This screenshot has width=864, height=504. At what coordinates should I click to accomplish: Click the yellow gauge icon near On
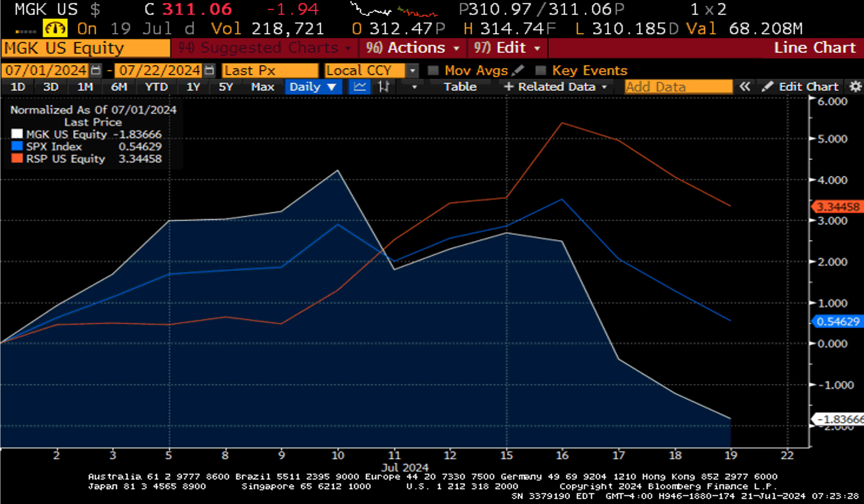pyautogui.click(x=55, y=28)
